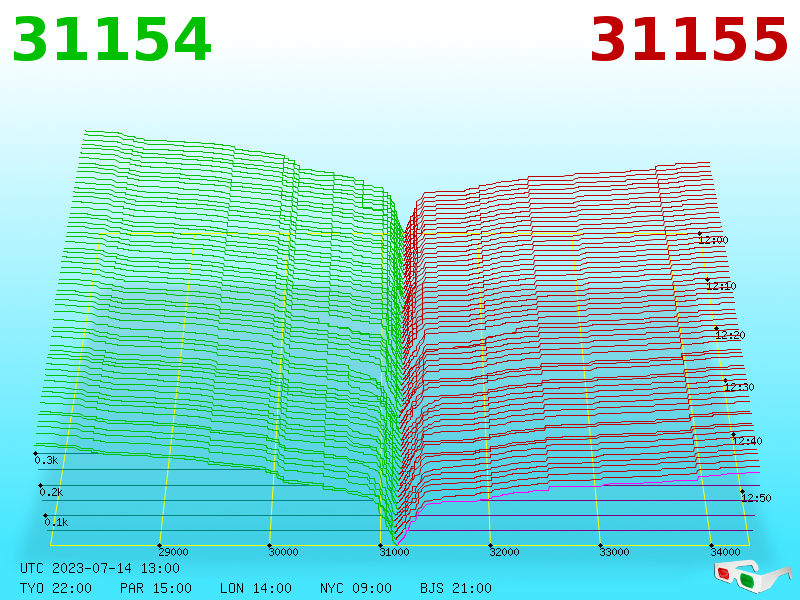This screenshot has width=800, height=600.
Task: Click the green bid price 31154
Action: pyautogui.click(x=111, y=40)
